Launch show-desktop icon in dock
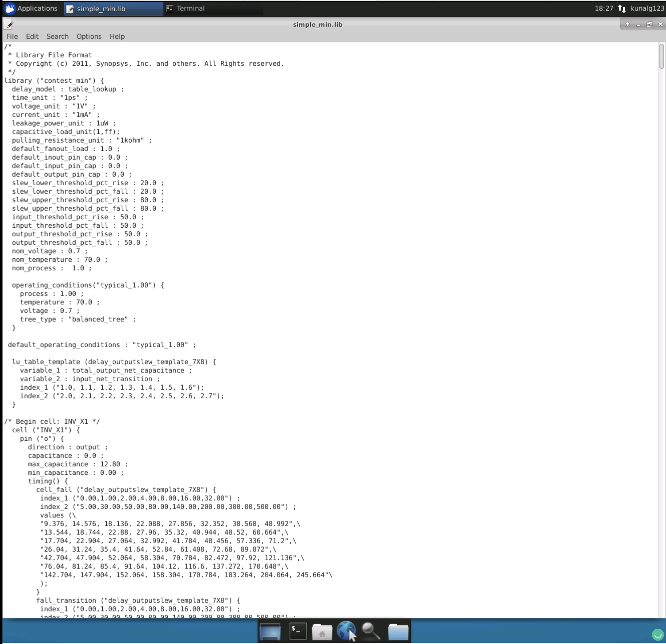Screen dimensions: 666x644 (x=270, y=631)
